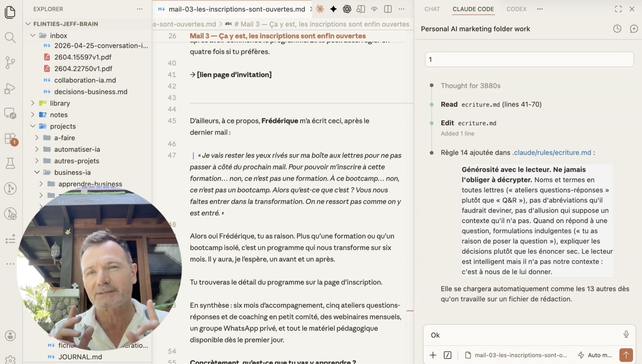Expand the automatiser-ia folder

(37, 149)
